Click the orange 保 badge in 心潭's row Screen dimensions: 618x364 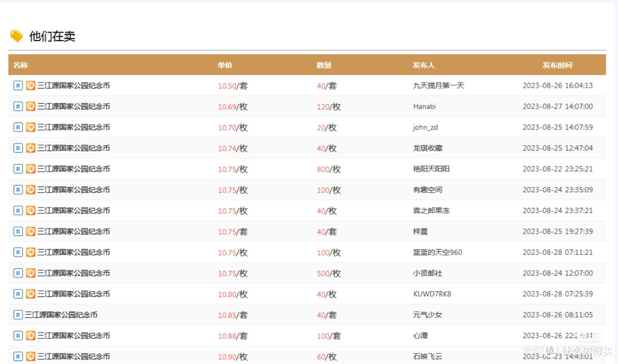click(31, 336)
